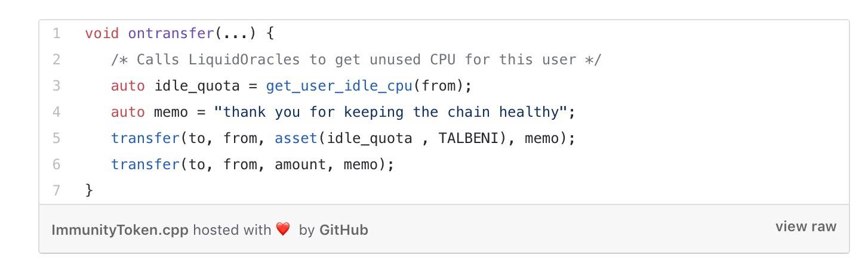Click the void keyword
868x261 pixels.
pyautogui.click(x=102, y=33)
